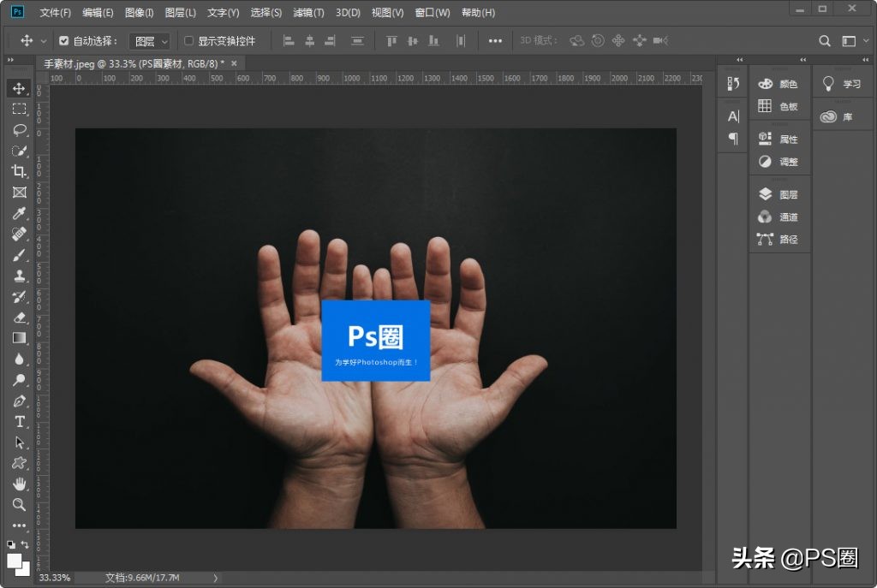Open the workspace switcher dropdown arrow

coord(866,41)
